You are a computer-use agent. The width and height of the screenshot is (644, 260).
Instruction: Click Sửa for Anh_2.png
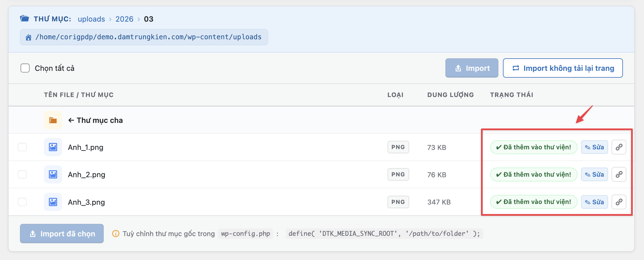594,174
